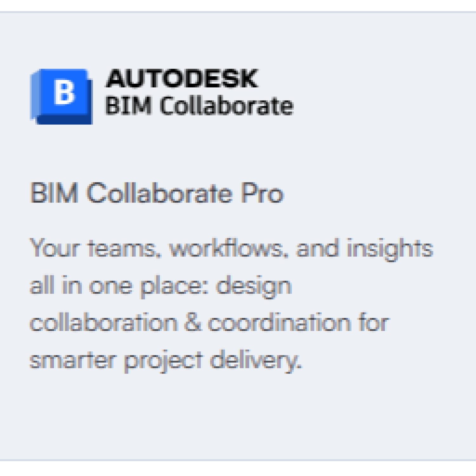
Task: Select the word coordination in the description
Action: click(279, 323)
